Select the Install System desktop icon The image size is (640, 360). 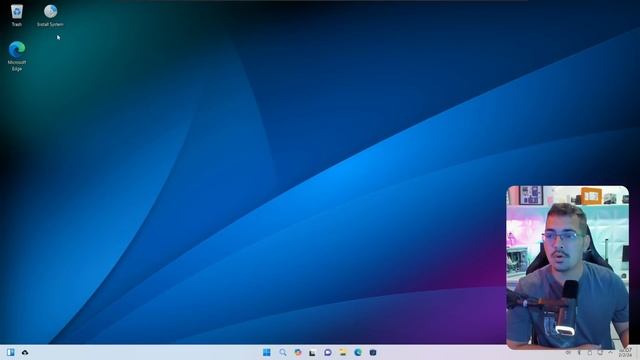[50, 15]
